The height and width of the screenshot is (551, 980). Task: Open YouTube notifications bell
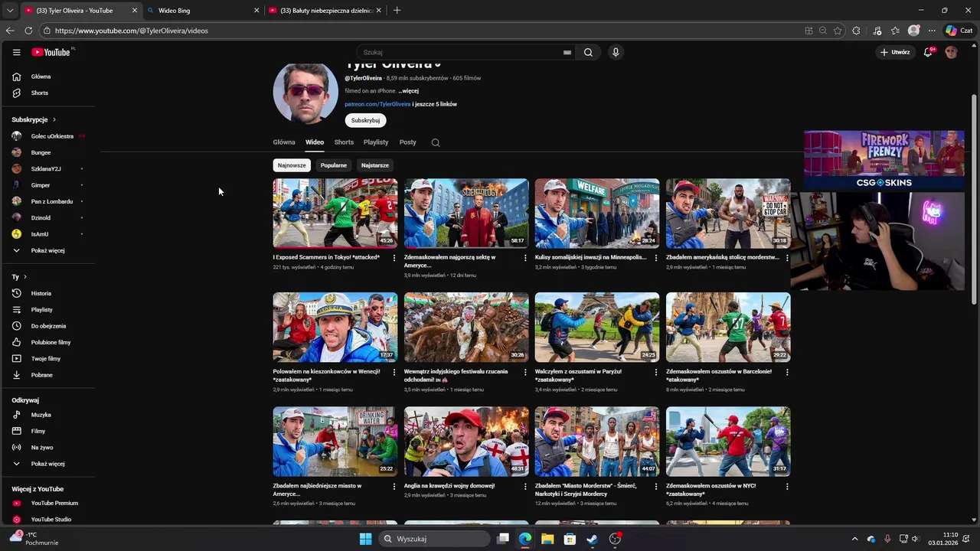pos(928,52)
